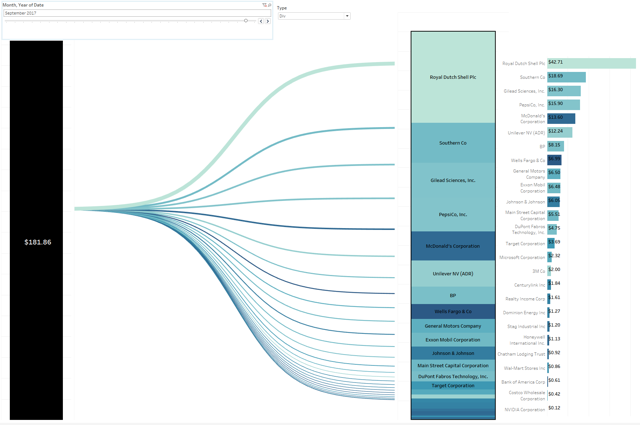Select the Main Street Capital Corporation segment

tap(453, 365)
